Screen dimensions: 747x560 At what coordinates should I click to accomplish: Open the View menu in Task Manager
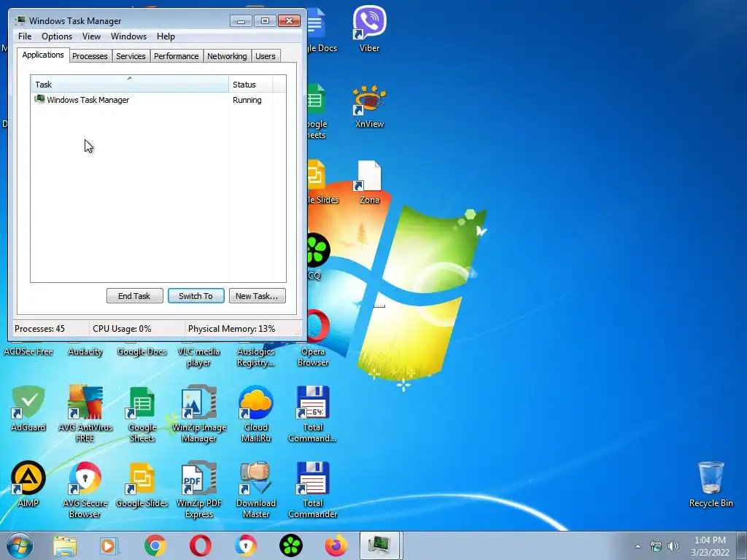coord(91,36)
